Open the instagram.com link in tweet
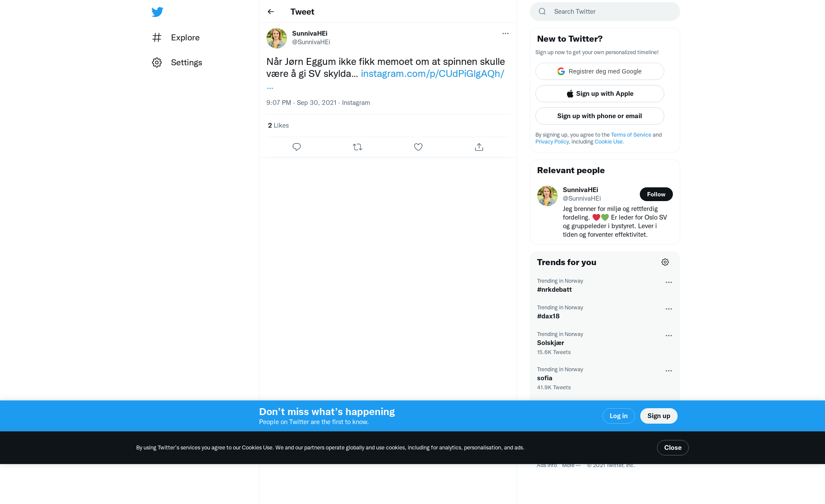This screenshot has width=825, height=504. (432, 73)
